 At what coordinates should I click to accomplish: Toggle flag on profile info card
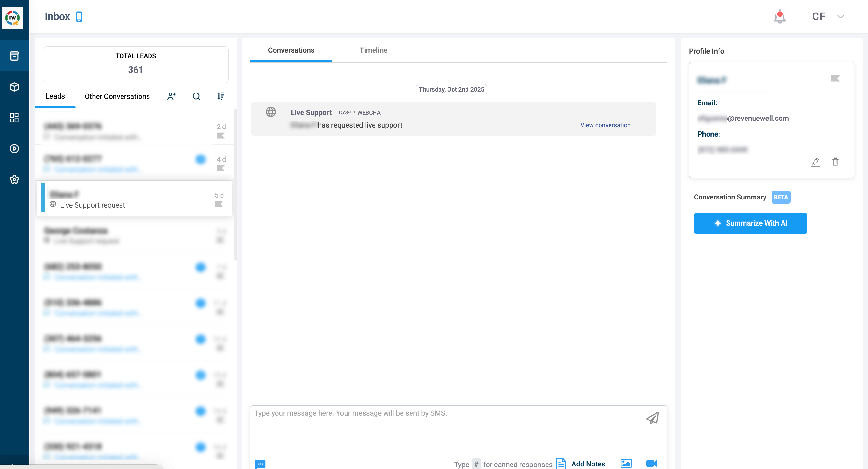pyautogui.click(x=835, y=78)
